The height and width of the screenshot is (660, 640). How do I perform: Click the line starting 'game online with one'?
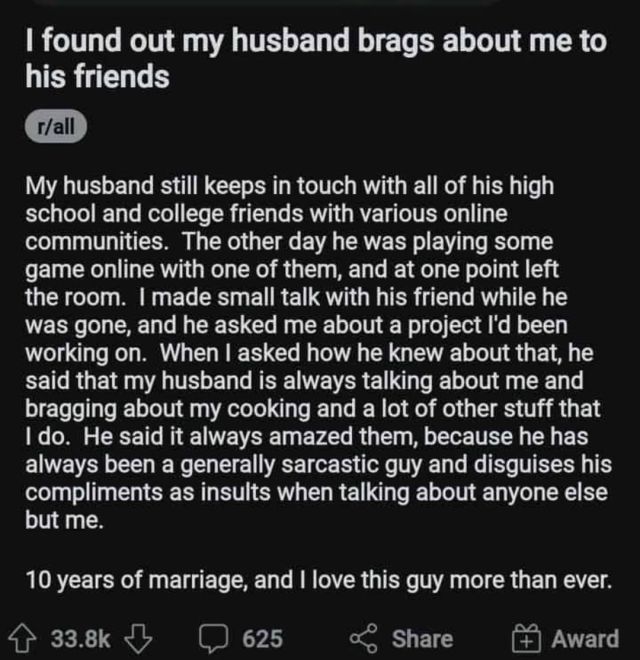pyautogui.click(x=292, y=270)
